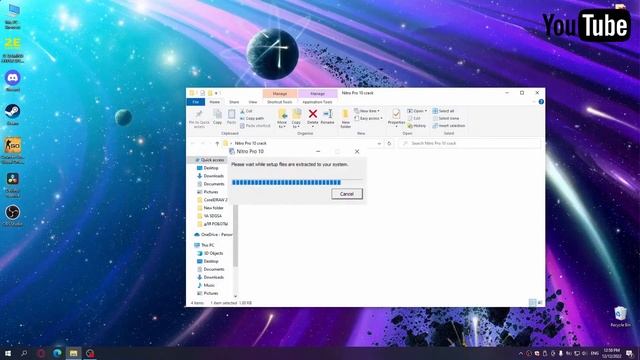Expand the Open dropdown in ribbon
Image resolution: width=640 pixels, height=360 pixels.
pos(417,111)
